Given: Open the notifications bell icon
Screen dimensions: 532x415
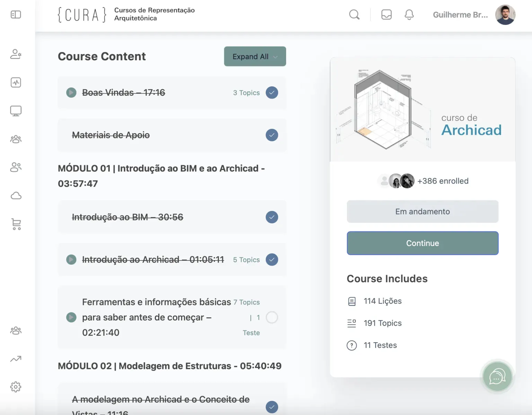Looking at the screenshot, I should (409, 15).
